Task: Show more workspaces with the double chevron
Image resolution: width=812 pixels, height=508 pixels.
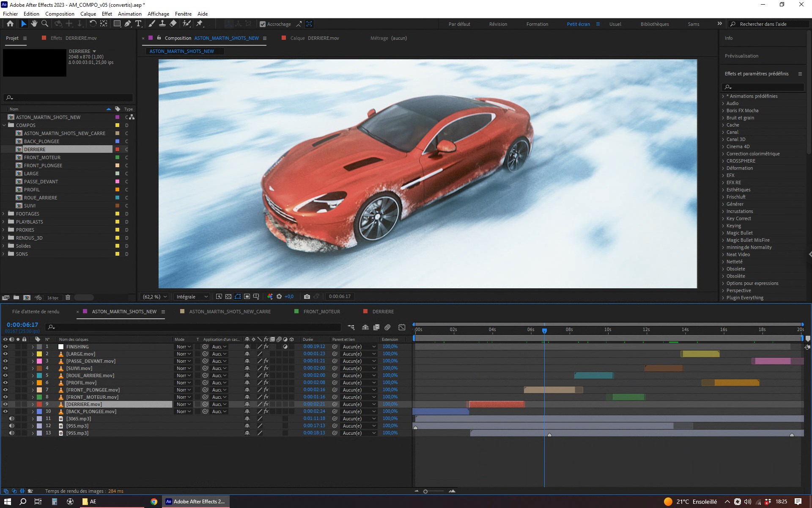Action: pos(719,24)
